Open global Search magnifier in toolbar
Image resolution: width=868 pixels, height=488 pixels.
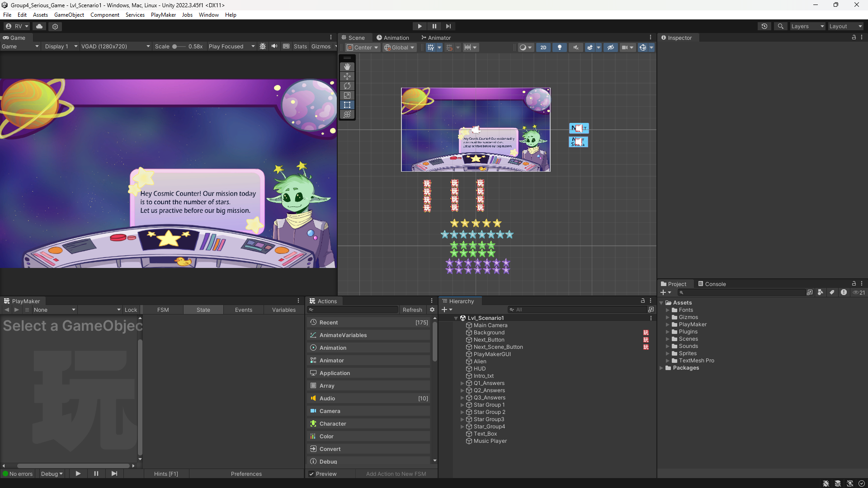(x=781, y=26)
